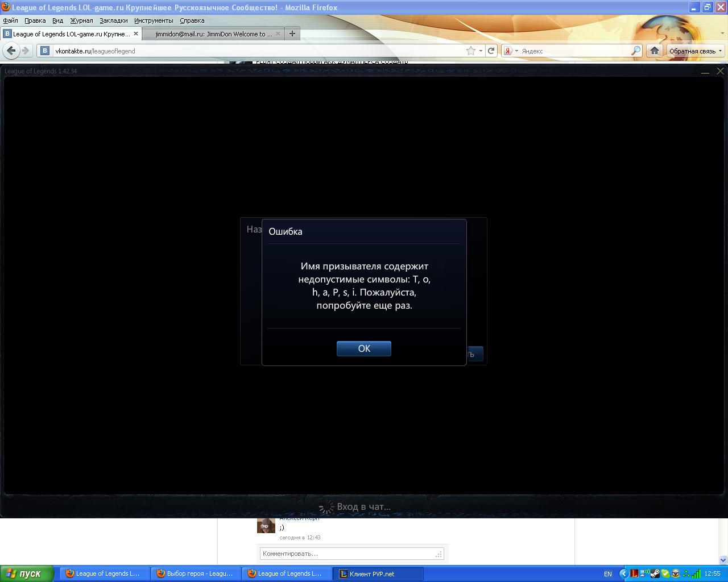Click League of Legends tray icon

pyautogui.click(x=635, y=573)
